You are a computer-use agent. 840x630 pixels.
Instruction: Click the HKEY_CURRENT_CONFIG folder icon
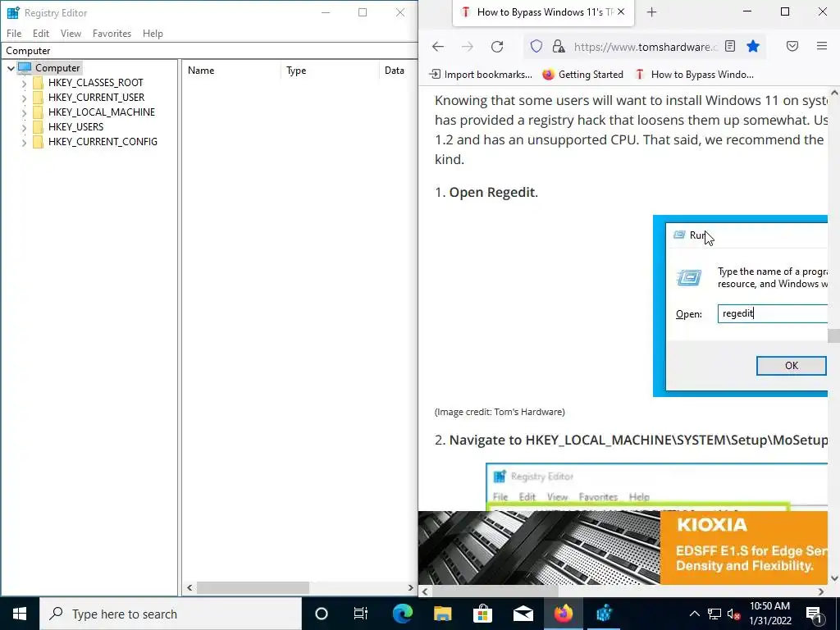(38, 142)
